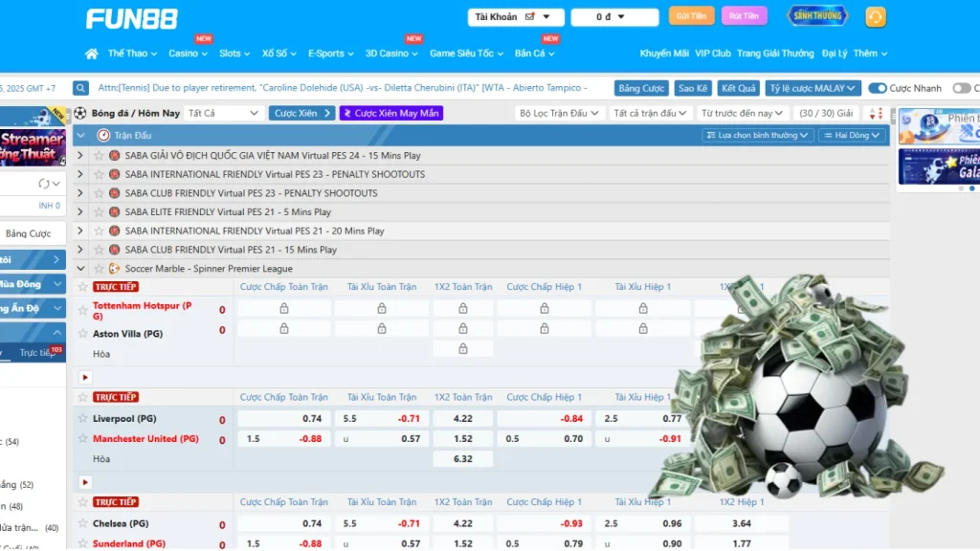The width and height of the screenshot is (980, 551).
Task: Open the E-Sports menu
Action: [x=330, y=54]
